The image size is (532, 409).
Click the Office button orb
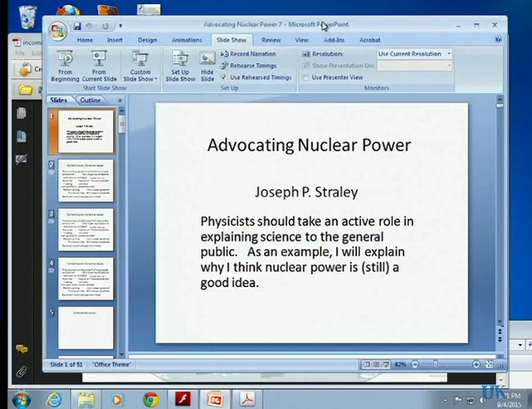tap(57, 31)
